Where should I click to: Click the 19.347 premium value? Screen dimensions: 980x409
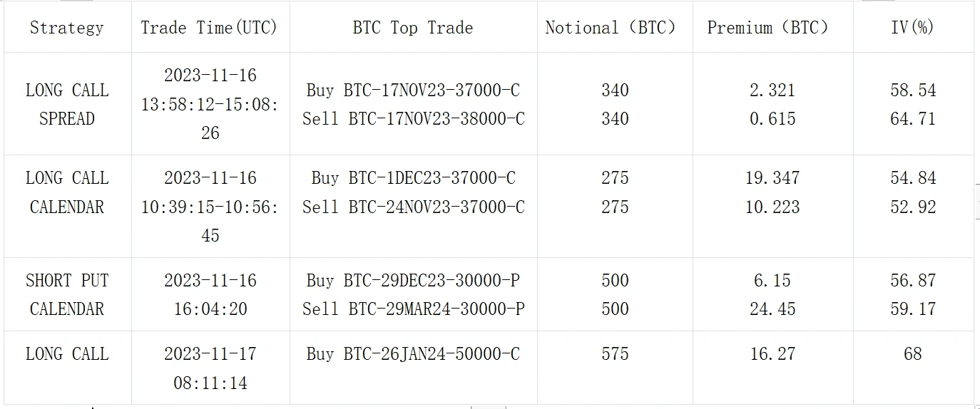point(772,178)
